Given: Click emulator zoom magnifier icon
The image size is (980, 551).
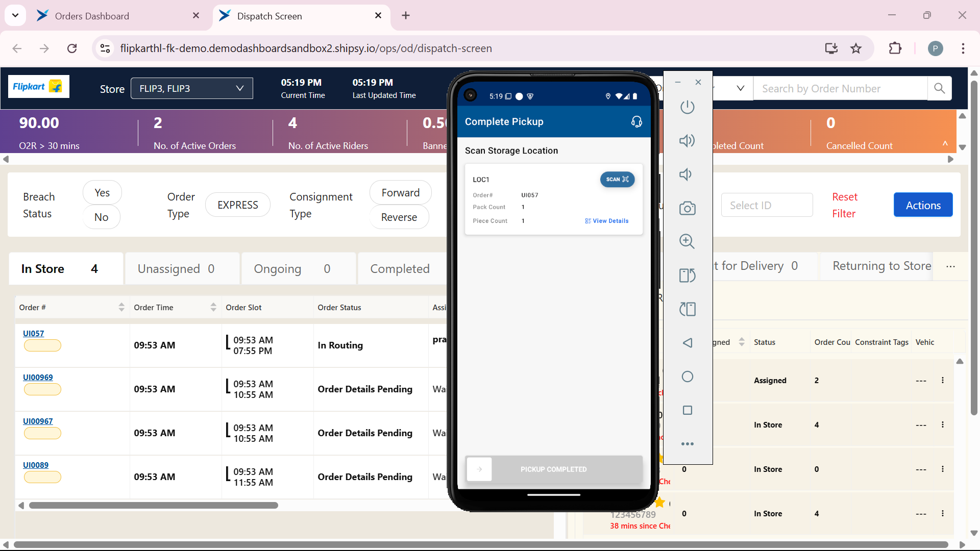Looking at the screenshot, I should (688, 241).
